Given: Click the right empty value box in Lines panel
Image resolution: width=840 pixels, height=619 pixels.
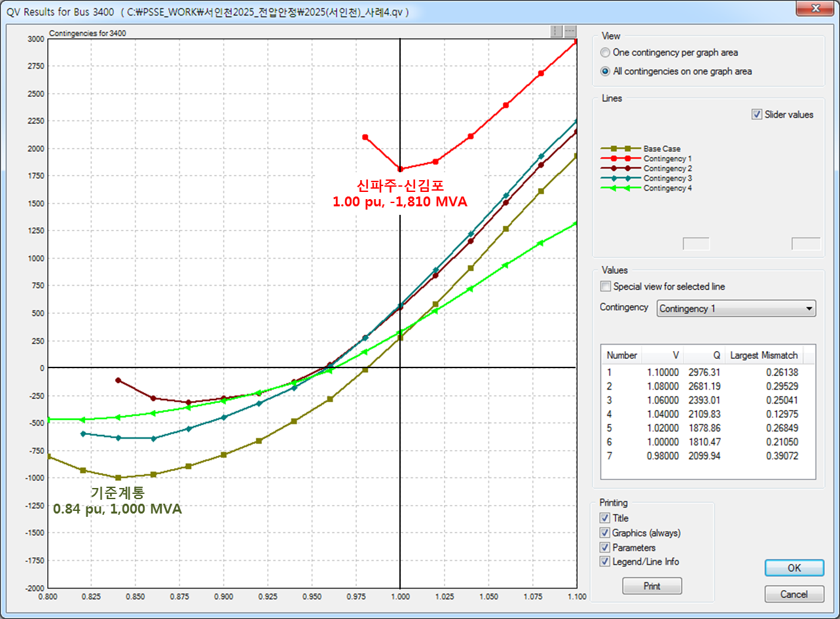Looking at the screenshot, I should pyautogui.click(x=806, y=244).
